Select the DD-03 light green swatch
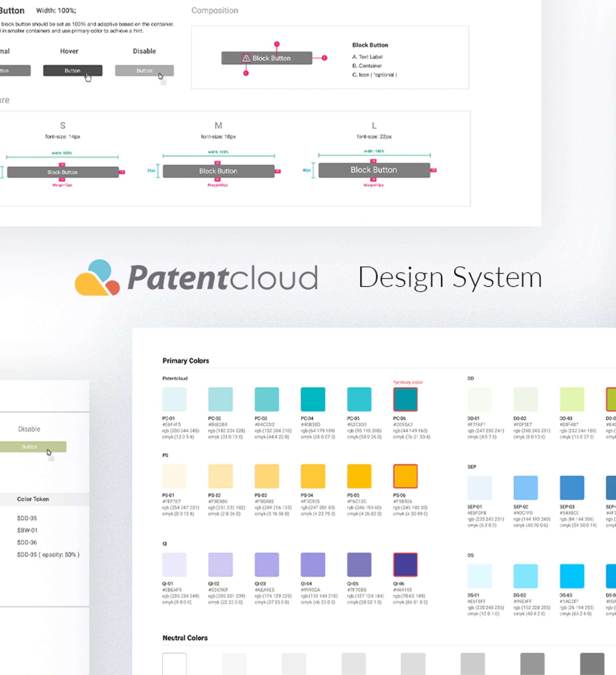The height and width of the screenshot is (675, 616). point(571,399)
